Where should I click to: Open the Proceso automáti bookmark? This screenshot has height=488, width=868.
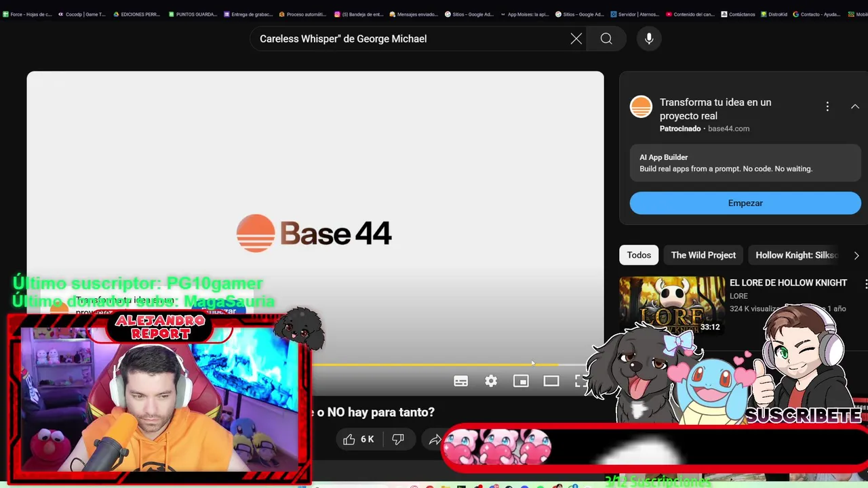pyautogui.click(x=302, y=14)
